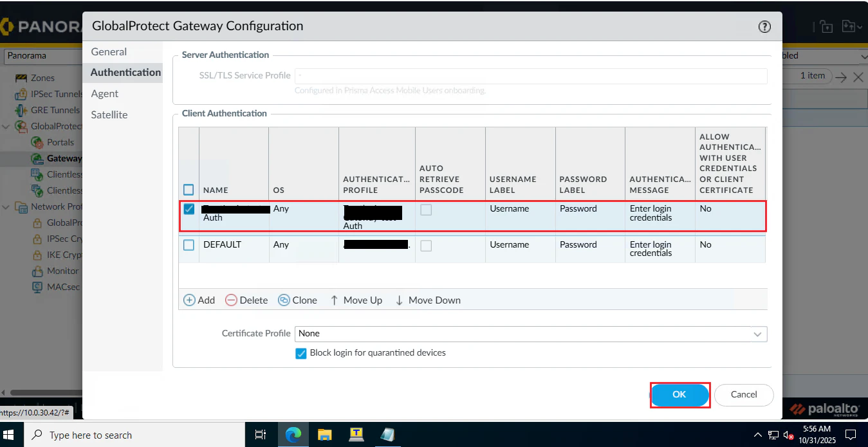Screen dimensions: 868x447
Task: Collapse the GlobalProtect tree node
Action: tap(6, 126)
